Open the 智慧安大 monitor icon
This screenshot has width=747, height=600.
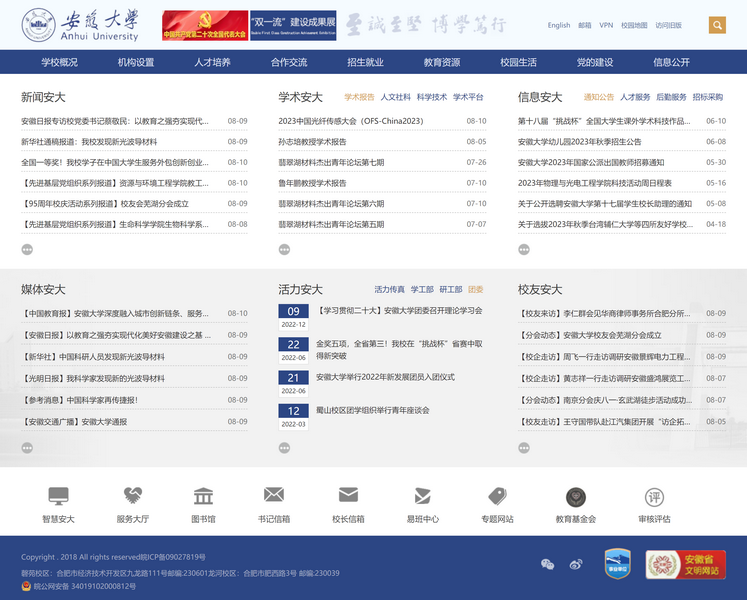pyautogui.click(x=58, y=497)
